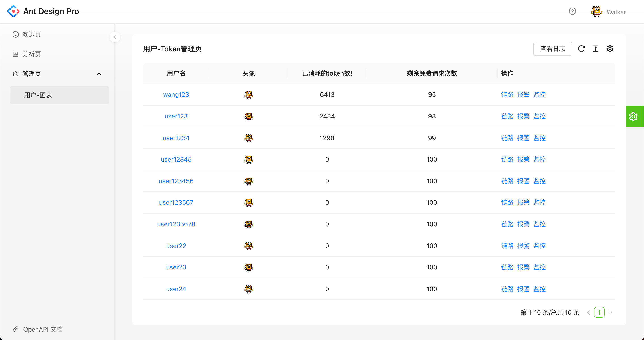Click the avatar in user22 row
Viewport: 644px width, 340px height.
tap(248, 246)
